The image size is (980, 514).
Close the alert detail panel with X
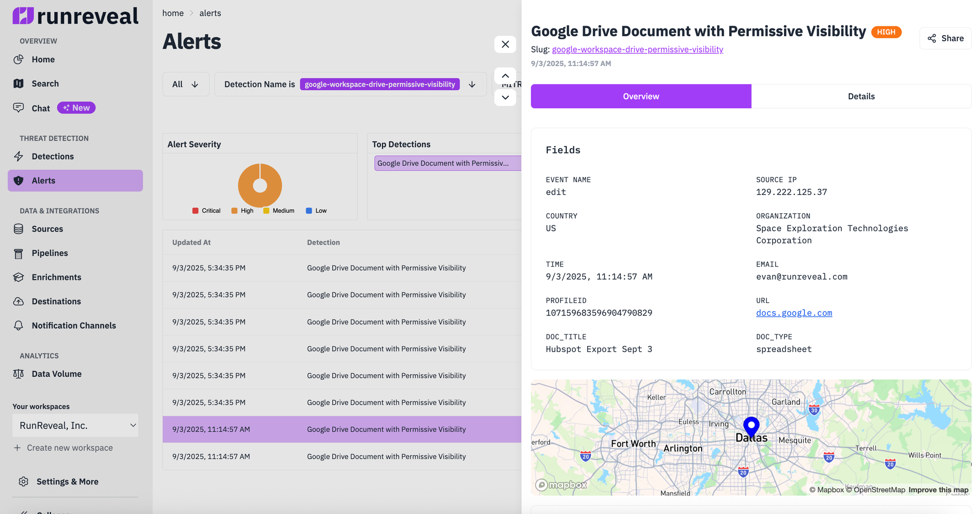(x=505, y=44)
